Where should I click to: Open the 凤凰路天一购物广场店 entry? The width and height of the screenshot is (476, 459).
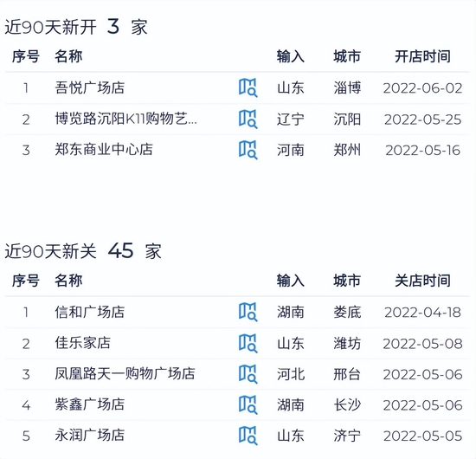coord(125,373)
